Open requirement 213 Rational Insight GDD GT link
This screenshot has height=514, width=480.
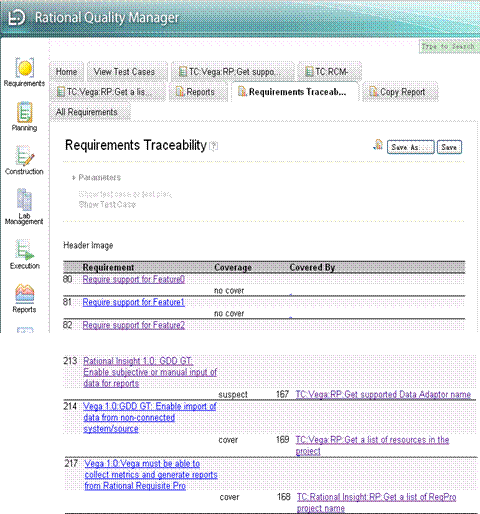click(150, 372)
